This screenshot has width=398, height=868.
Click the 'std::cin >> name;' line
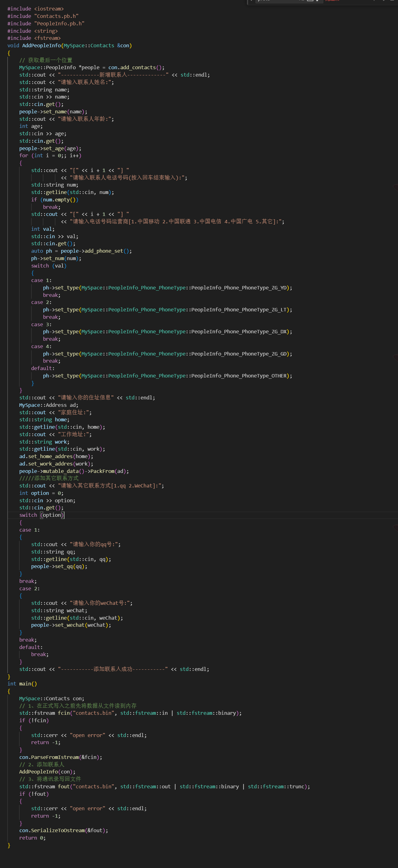pos(44,97)
